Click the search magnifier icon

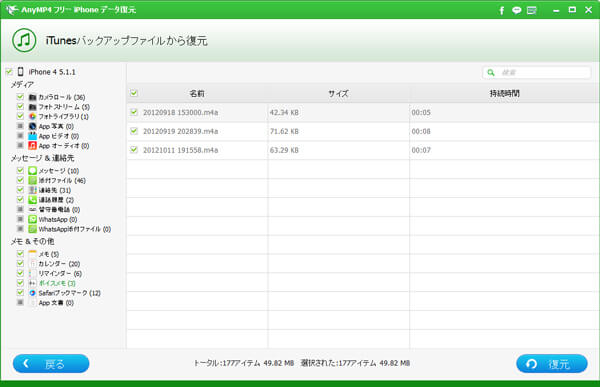coord(491,72)
